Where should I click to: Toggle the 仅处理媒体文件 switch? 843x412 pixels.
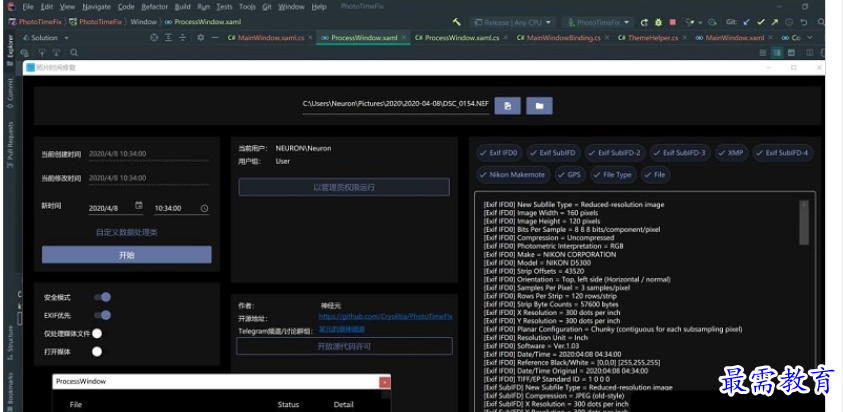(x=100, y=333)
